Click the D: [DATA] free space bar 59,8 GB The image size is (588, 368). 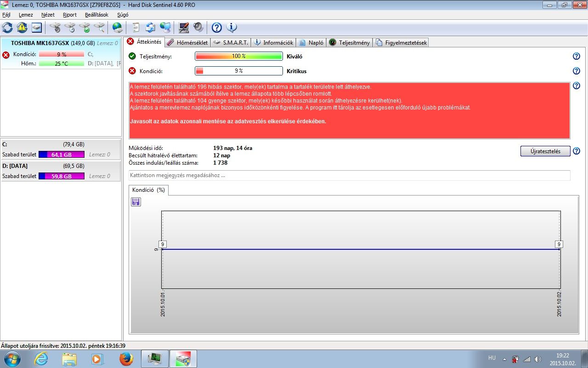tap(62, 176)
